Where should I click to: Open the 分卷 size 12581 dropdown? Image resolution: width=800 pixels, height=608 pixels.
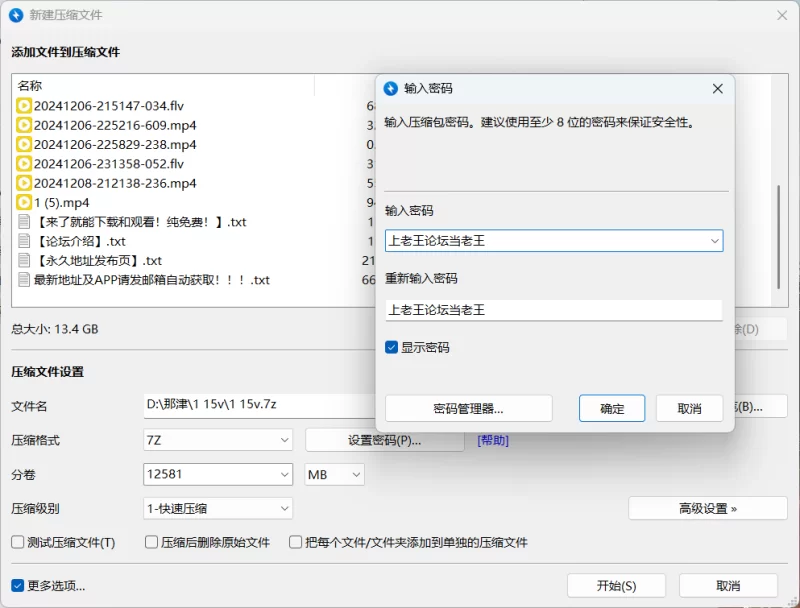(x=285, y=474)
